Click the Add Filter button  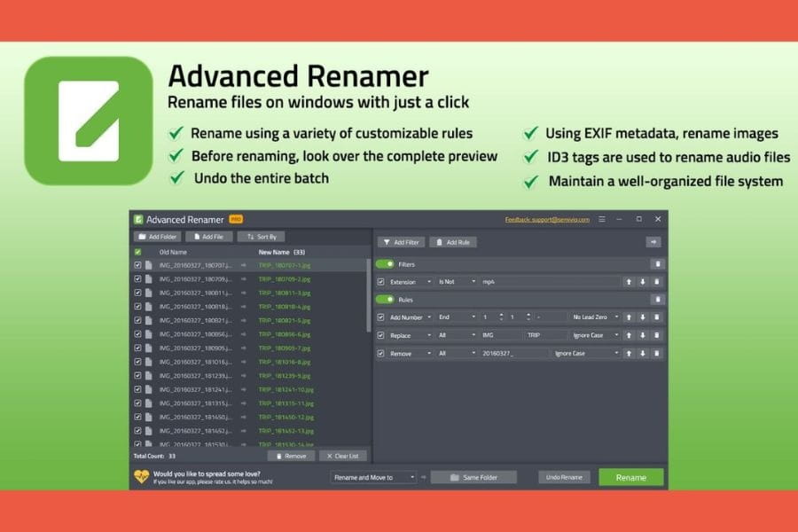point(401,241)
